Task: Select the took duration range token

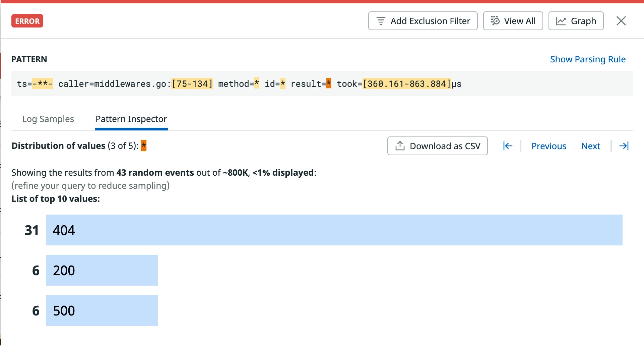Action: pos(406,83)
